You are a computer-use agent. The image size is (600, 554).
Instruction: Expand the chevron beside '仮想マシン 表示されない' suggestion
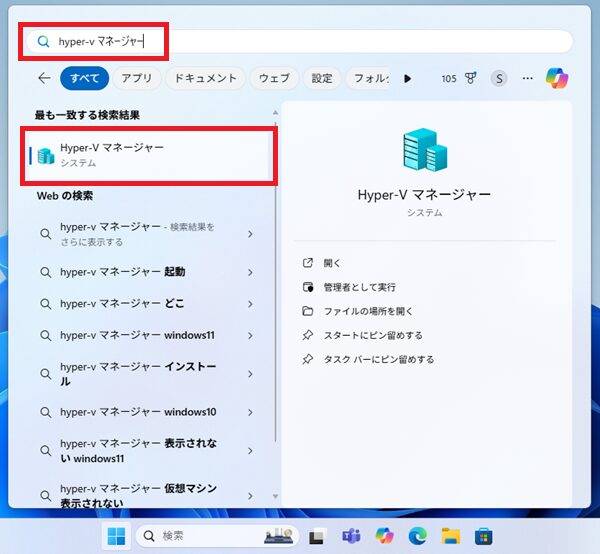pyautogui.click(x=250, y=496)
